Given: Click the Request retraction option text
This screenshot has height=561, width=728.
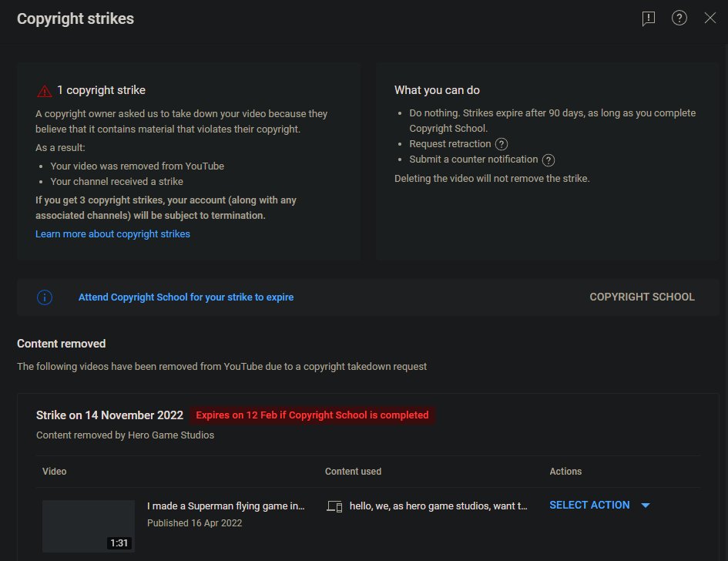Looking at the screenshot, I should 450,144.
